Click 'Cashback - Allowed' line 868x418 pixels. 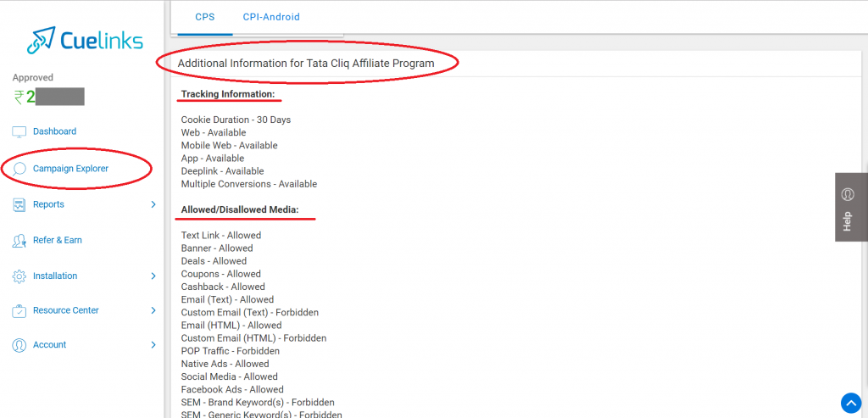(223, 287)
